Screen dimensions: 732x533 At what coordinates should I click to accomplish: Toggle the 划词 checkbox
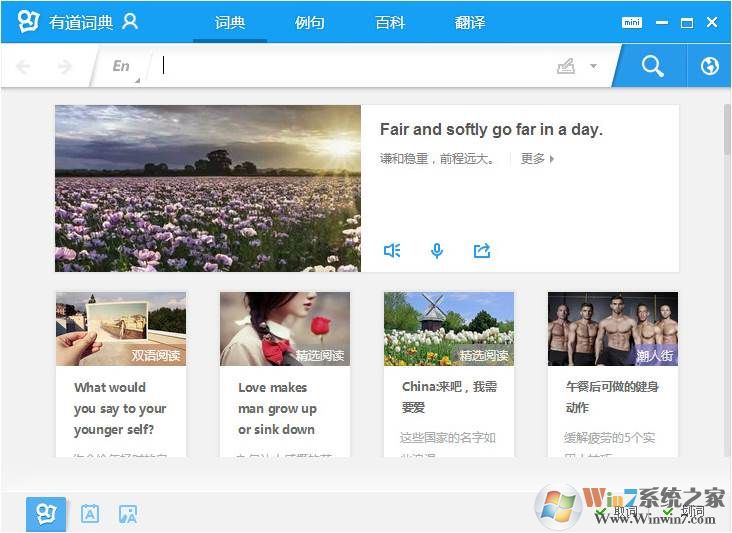click(668, 512)
